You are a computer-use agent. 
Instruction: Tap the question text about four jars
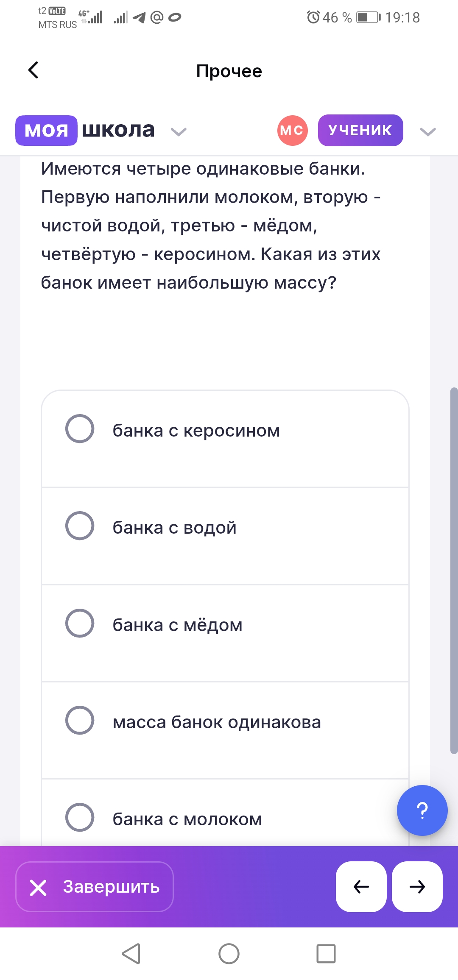pos(211,226)
